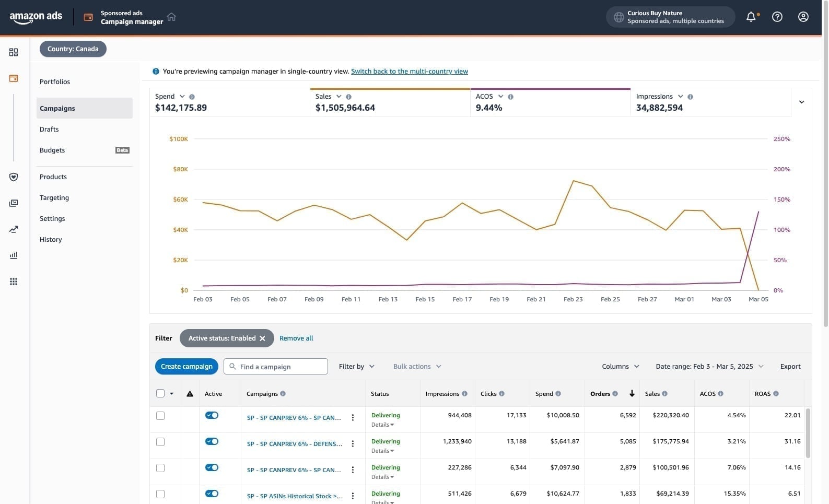Open the home icon next to Campaign manager
829x504 pixels.
coord(171,17)
